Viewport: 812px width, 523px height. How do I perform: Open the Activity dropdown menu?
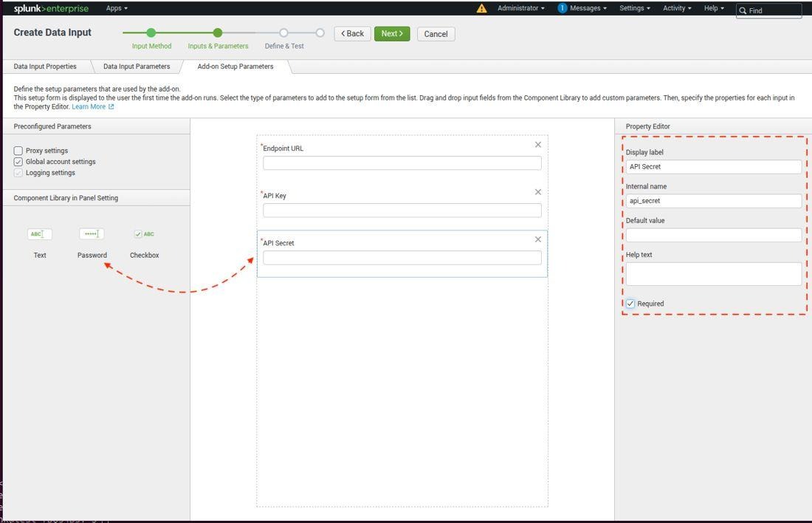click(677, 8)
